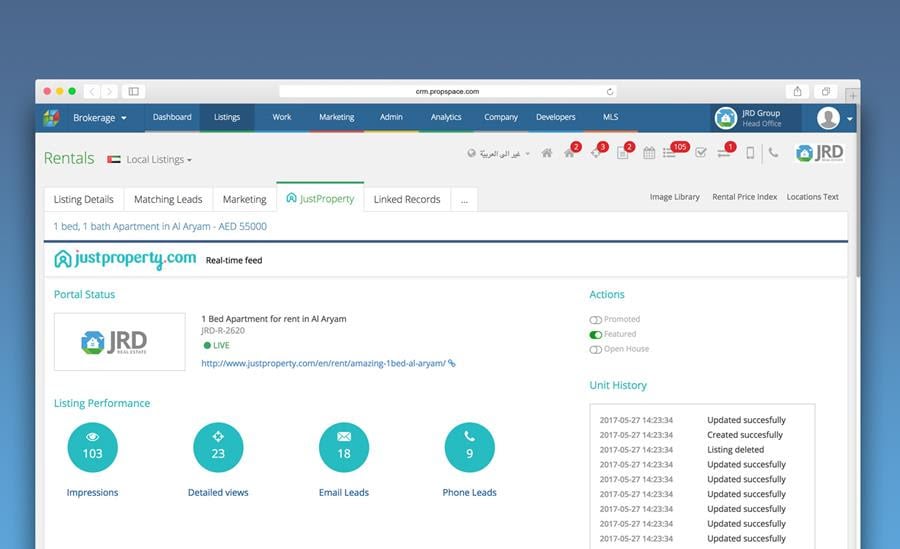Toggle the Open House switch

(595, 349)
